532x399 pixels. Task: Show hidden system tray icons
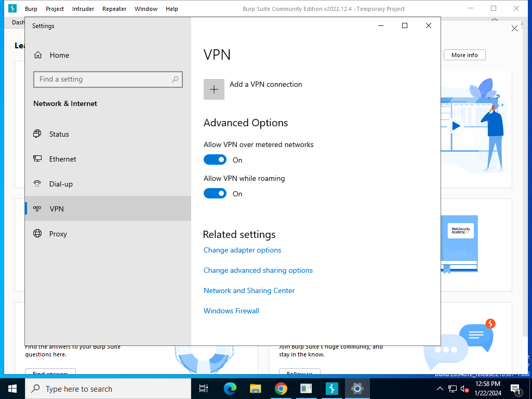pyautogui.click(x=440, y=389)
